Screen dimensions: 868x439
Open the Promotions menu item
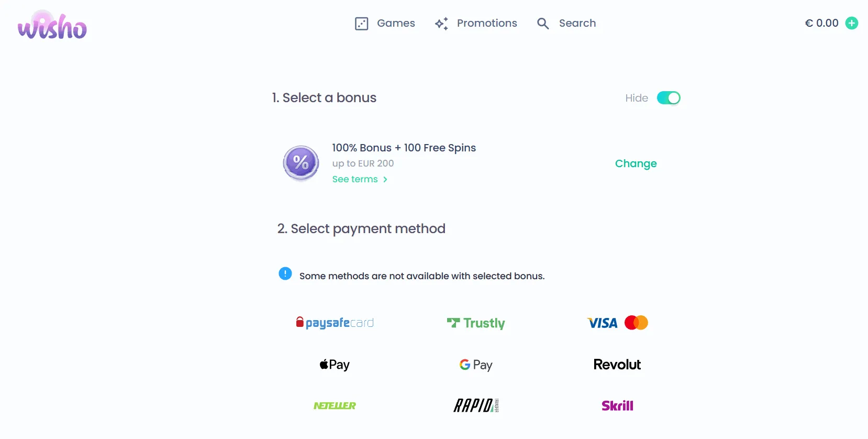(x=487, y=23)
